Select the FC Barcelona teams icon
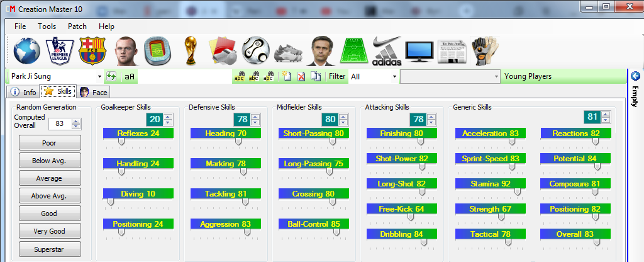The height and width of the screenshot is (262, 644). coord(92,51)
